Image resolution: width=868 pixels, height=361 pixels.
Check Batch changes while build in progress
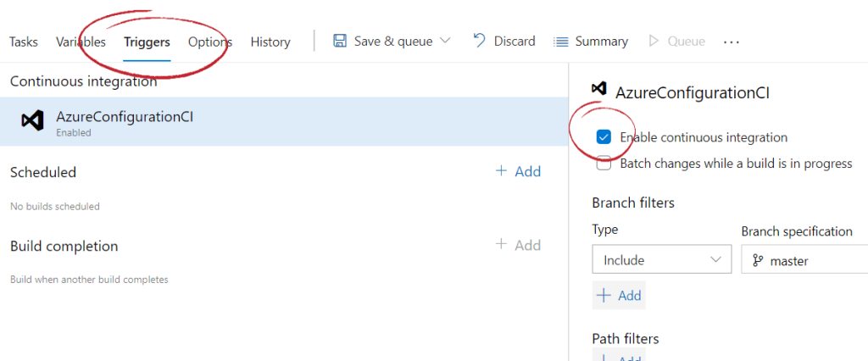tap(604, 164)
